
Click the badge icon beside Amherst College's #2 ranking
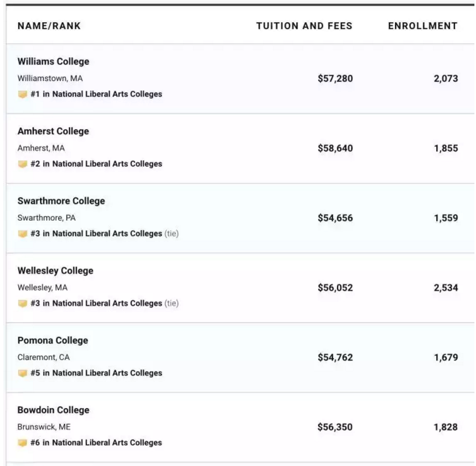[x=22, y=164]
